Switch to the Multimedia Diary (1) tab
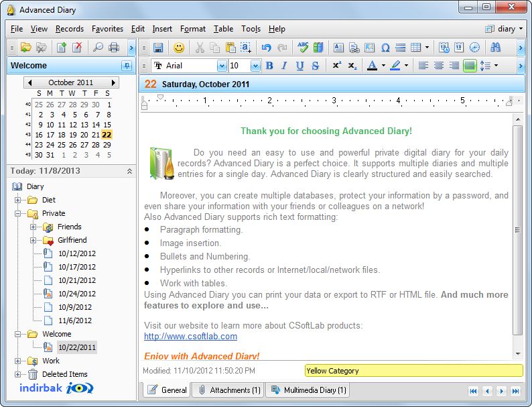532x407 pixels. [309, 390]
